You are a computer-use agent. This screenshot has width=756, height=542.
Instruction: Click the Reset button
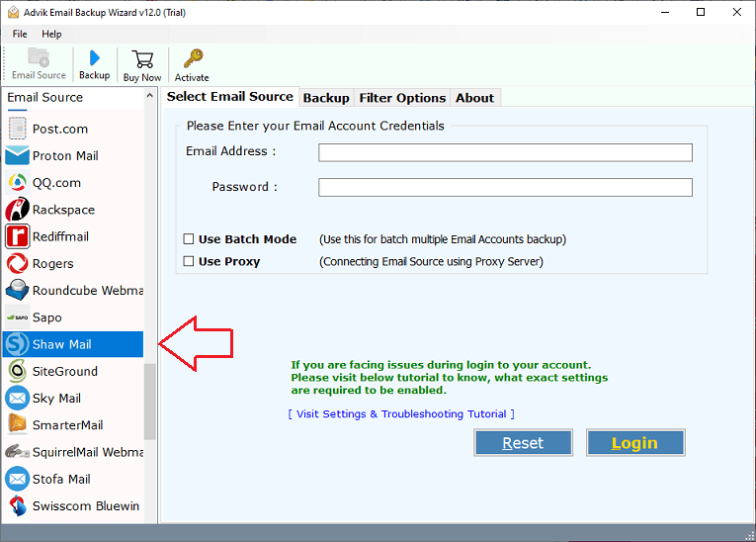(523, 442)
